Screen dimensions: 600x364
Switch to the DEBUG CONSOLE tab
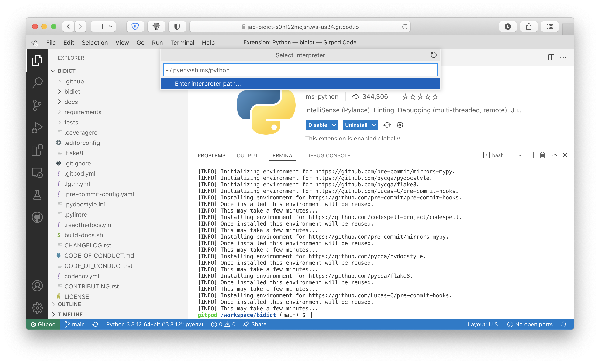click(328, 155)
